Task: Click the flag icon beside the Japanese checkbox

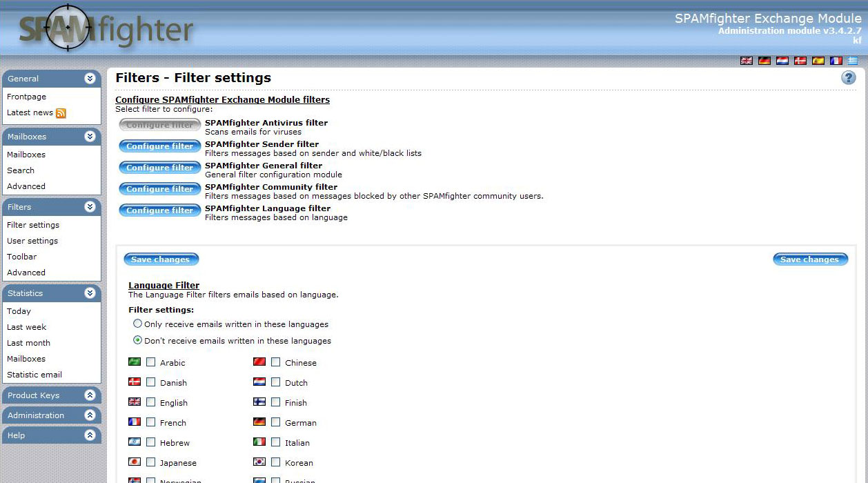Action: pyautogui.click(x=135, y=462)
